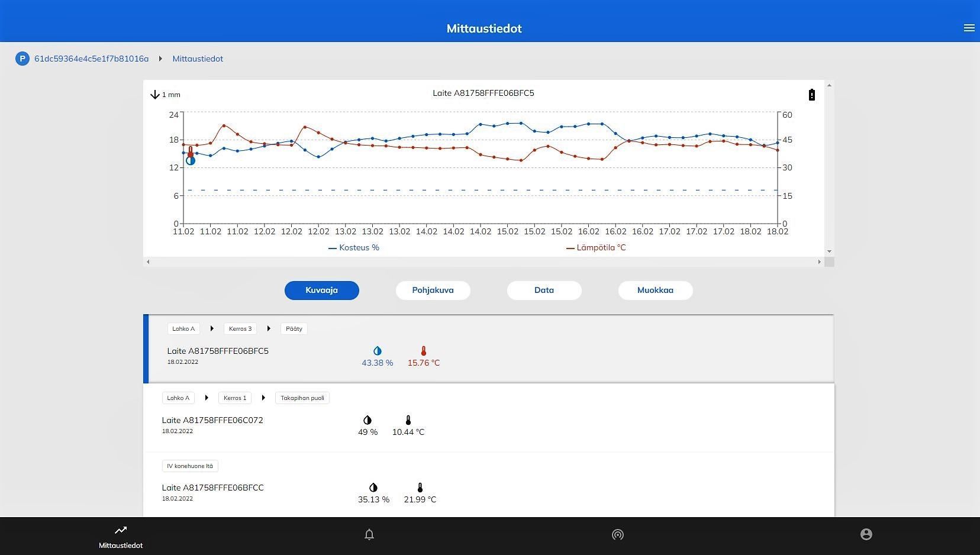This screenshot has height=555, width=980.
Task: Click chart scrollbar up arrow
Action: point(829,85)
